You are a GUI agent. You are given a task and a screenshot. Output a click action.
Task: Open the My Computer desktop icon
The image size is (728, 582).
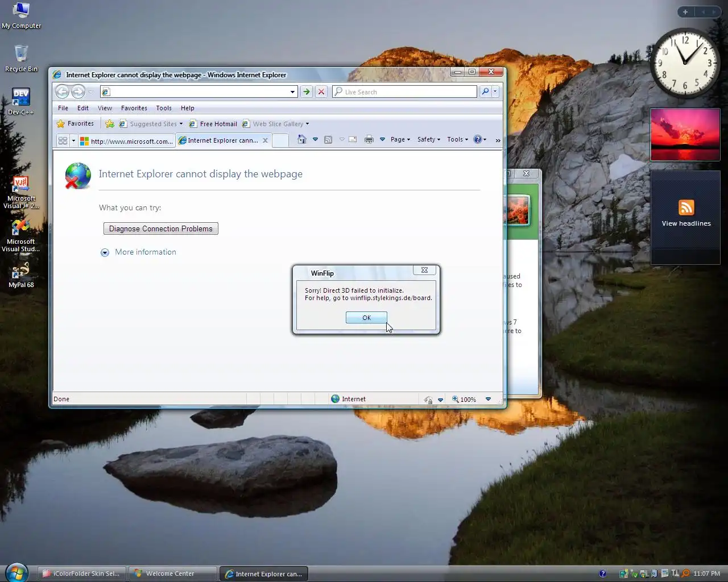[x=21, y=16]
